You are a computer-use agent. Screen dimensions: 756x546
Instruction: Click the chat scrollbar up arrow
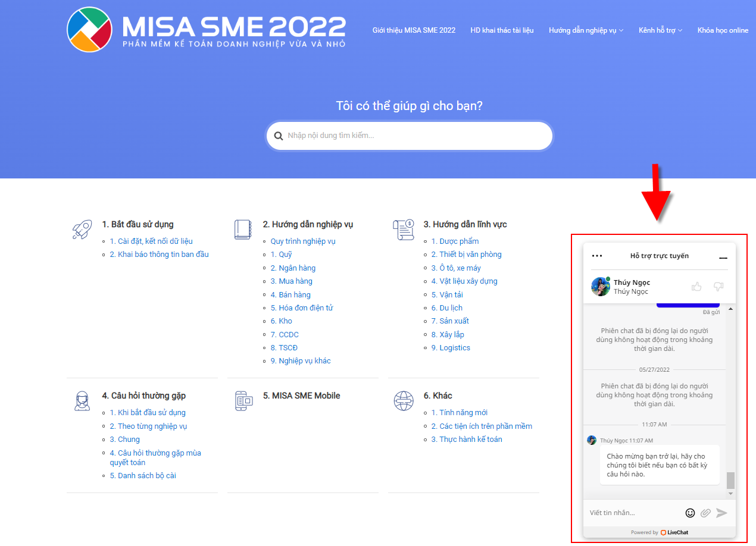(x=730, y=309)
